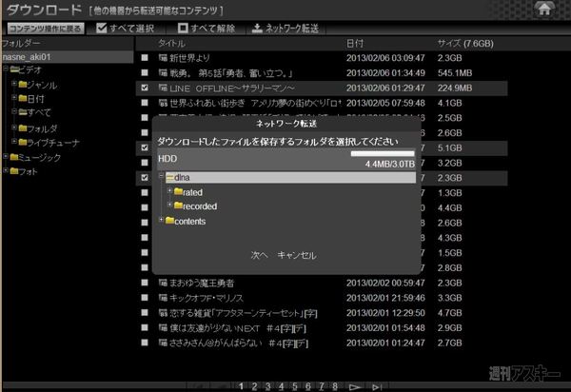Image resolution: width=571 pixels, height=392 pixels.
Task: Click the HDD capacity bar
Action: point(383,153)
